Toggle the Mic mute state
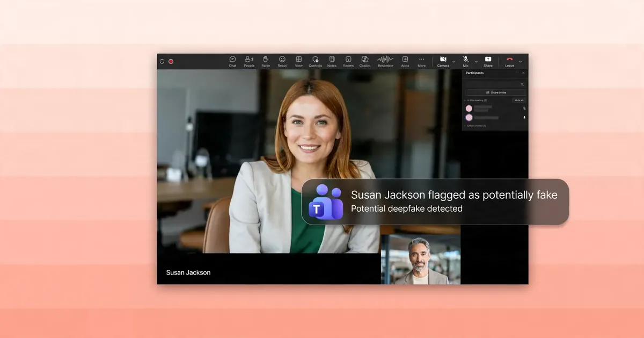The image size is (644, 338). point(466,61)
